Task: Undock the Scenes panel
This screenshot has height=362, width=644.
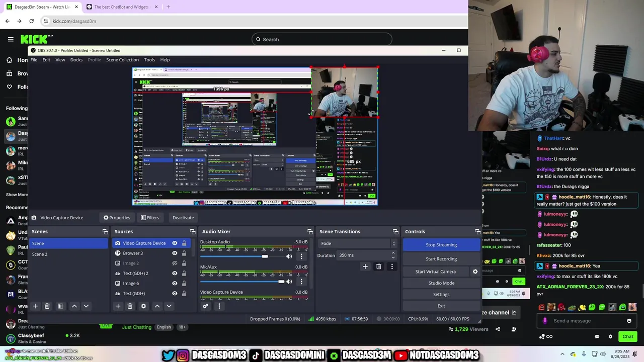Action: pyautogui.click(x=105, y=231)
